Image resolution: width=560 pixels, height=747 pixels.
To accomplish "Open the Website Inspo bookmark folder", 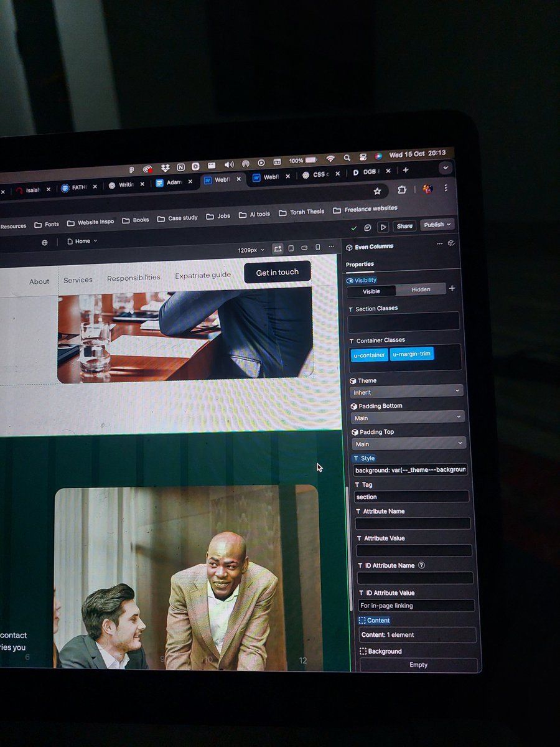I will 91,223.
